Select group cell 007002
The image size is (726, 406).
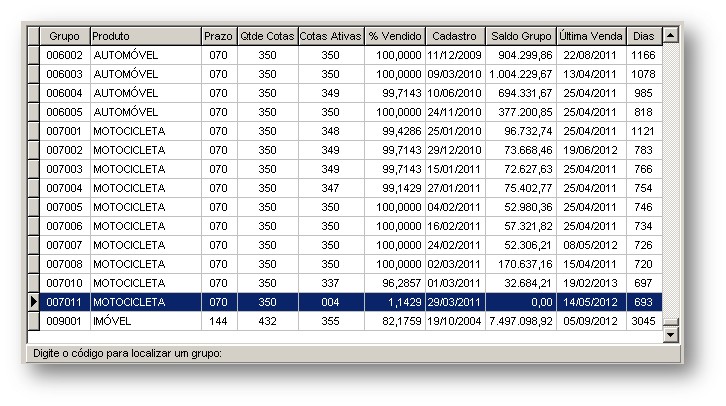(x=64, y=150)
